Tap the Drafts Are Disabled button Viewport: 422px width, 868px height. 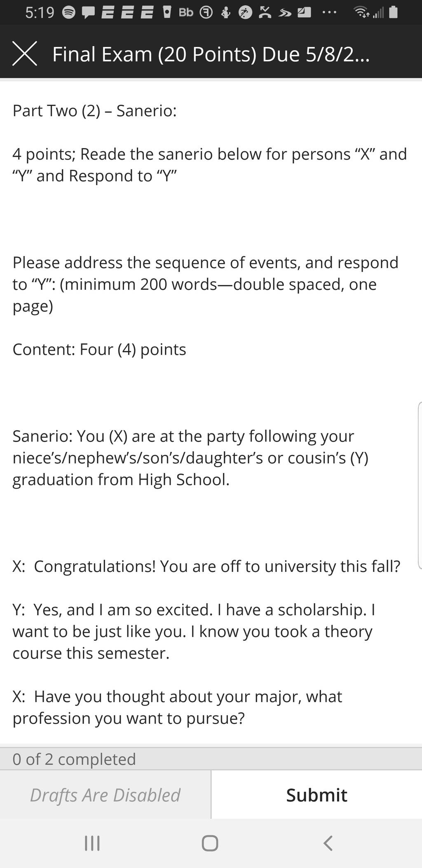pyautogui.click(x=105, y=795)
